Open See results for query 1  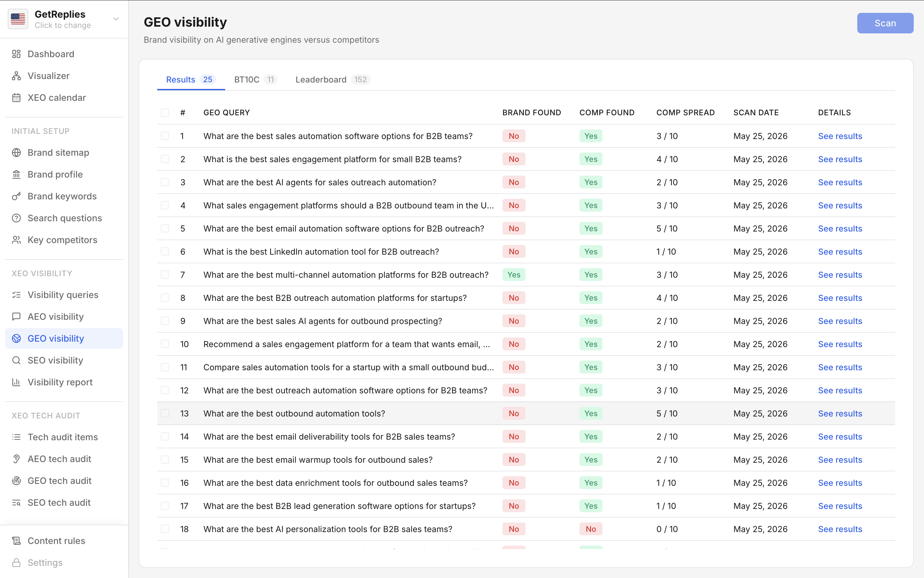click(x=840, y=136)
